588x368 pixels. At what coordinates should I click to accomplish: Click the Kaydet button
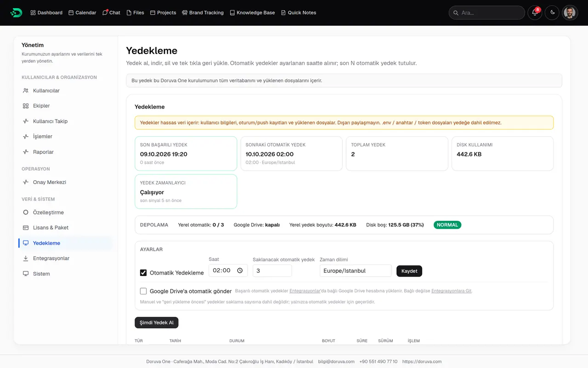tap(409, 271)
